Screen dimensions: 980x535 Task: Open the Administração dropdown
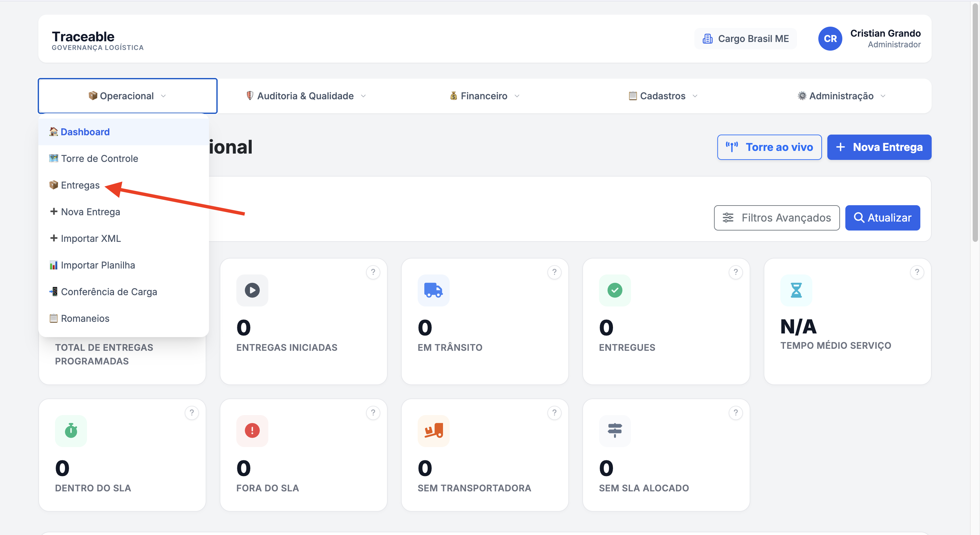[x=841, y=96]
